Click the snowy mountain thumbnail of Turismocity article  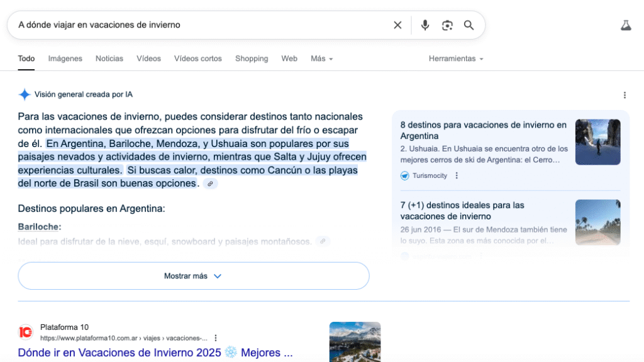pyautogui.click(x=597, y=142)
